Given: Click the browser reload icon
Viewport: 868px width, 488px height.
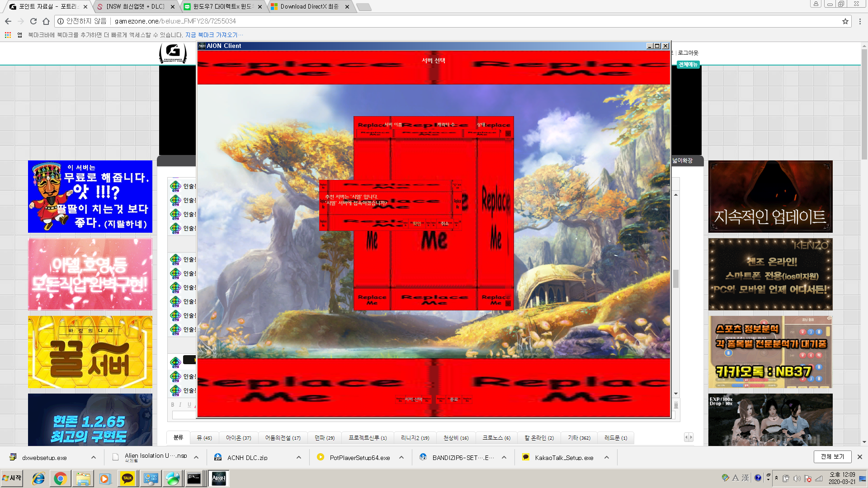Looking at the screenshot, I should [33, 21].
